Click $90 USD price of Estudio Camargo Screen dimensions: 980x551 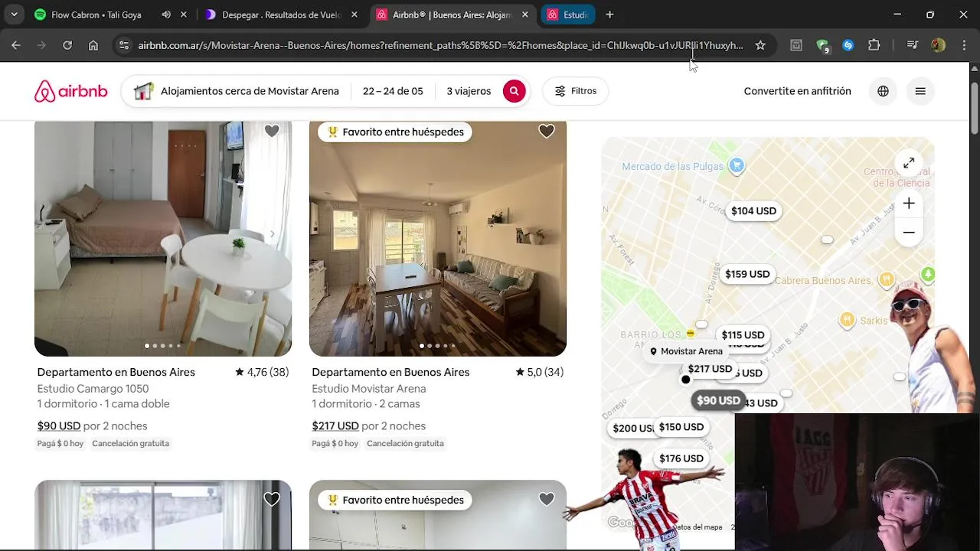click(59, 425)
